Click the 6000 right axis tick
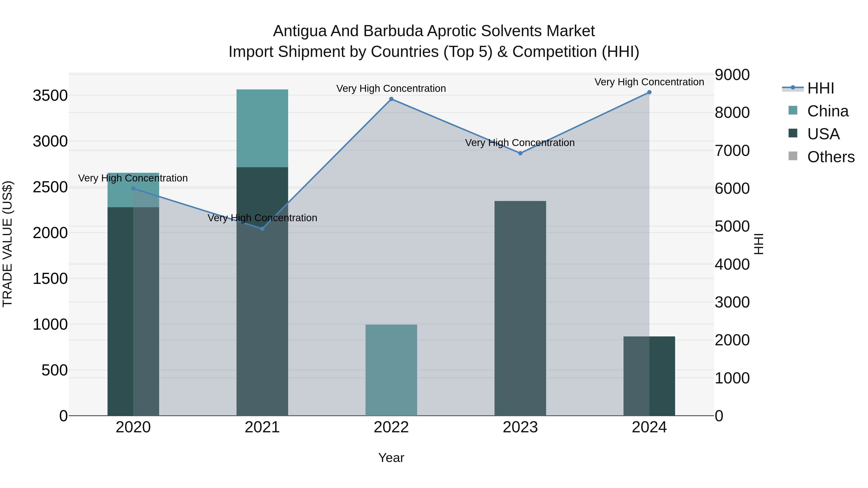The image size is (868, 488). click(x=732, y=188)
